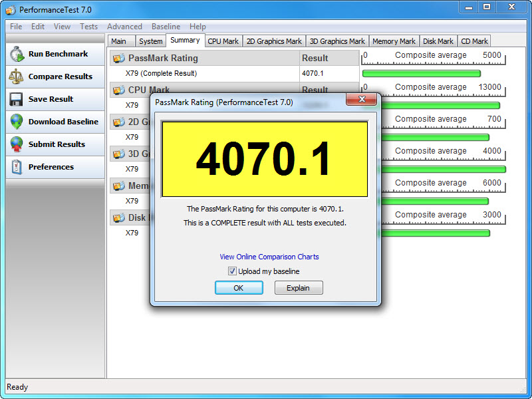The width and height of the screenshot is (532, 399).
Task: Click the 3000-scale Disk composite bar
Action: (435, 233)
